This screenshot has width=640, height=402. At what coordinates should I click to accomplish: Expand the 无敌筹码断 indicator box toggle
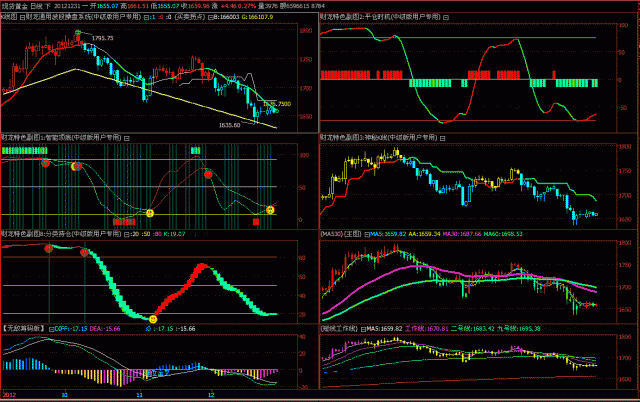50,327
